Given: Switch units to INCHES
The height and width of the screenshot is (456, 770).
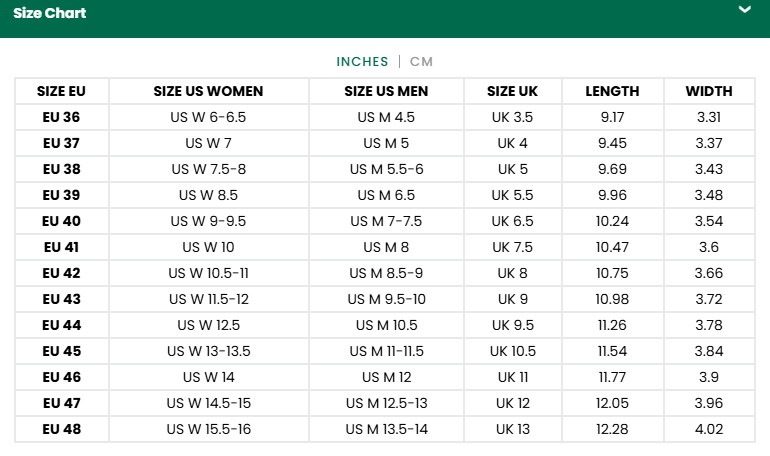Looking at the screenshot, I should click(362, 61).
